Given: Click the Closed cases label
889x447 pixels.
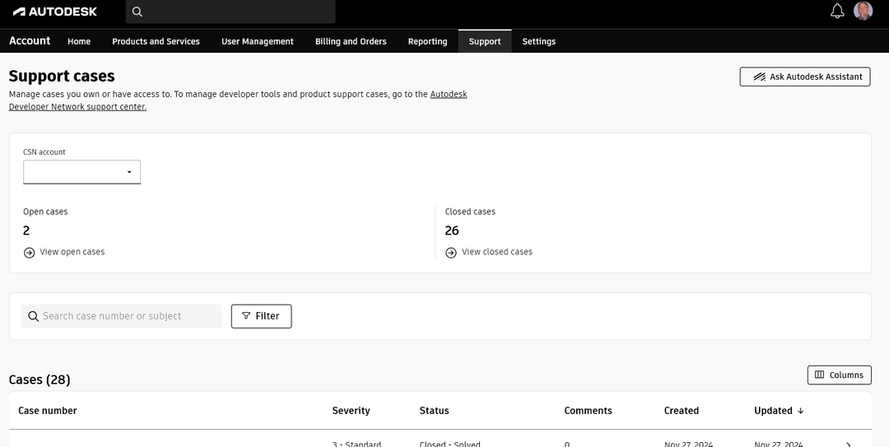Looking at the screenshot, I should point(470,212).
